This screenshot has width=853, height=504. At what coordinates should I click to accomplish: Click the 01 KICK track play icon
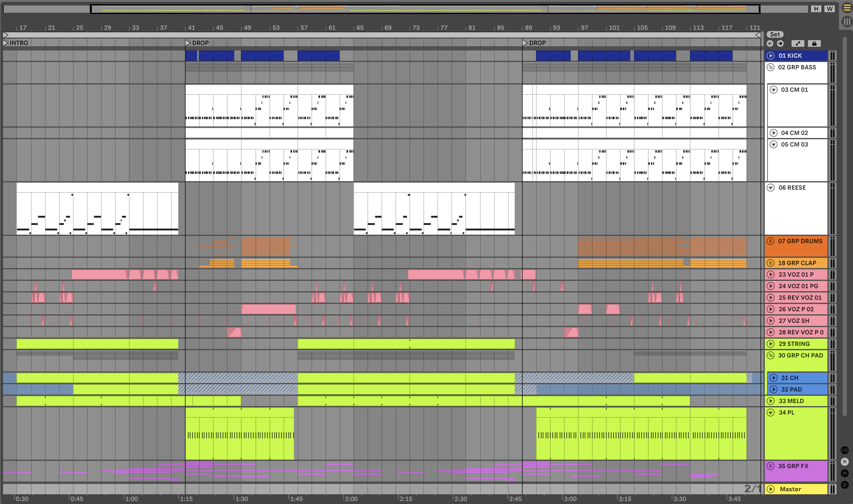pyautogui.click(x=771, y=56)
